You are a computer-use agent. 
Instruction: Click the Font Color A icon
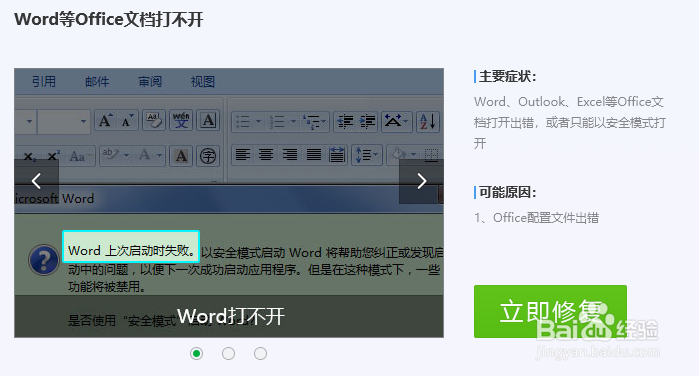pyautogui.click(x=144, y=155)
